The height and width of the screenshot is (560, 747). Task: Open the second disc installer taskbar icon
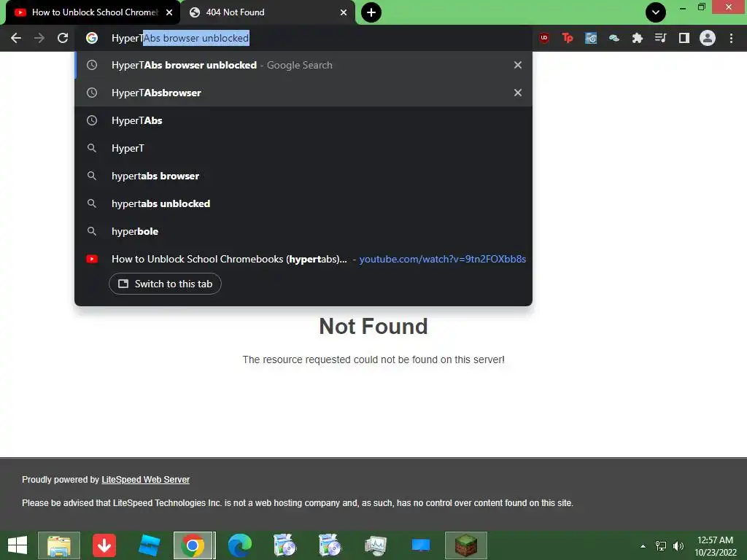330,545
